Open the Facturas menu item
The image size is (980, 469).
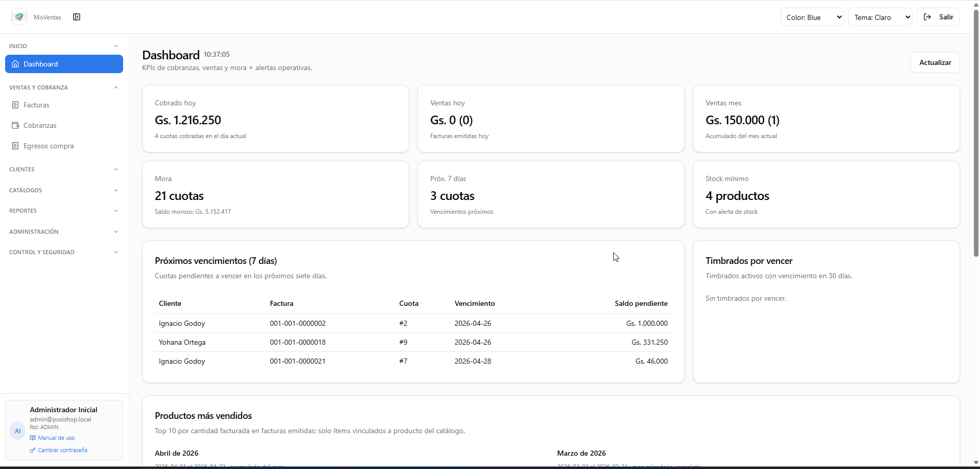(x=64, y=105)
